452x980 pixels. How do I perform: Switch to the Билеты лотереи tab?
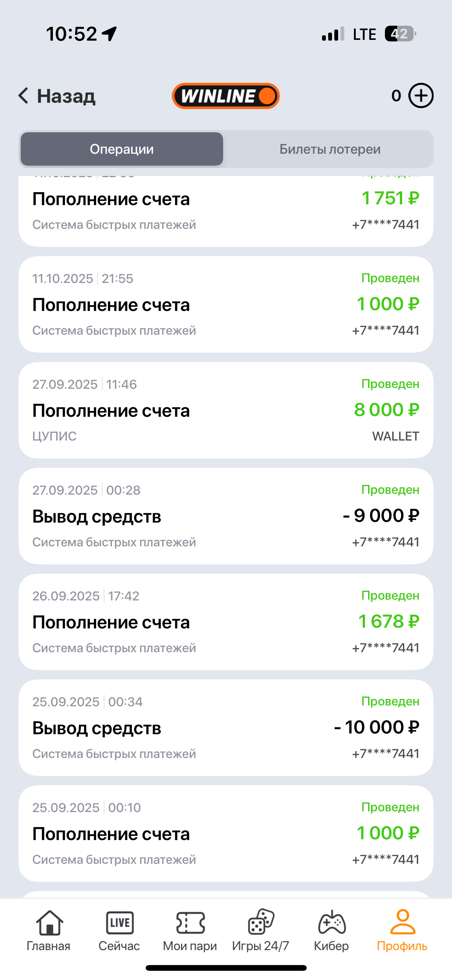(x=330, y=149)
